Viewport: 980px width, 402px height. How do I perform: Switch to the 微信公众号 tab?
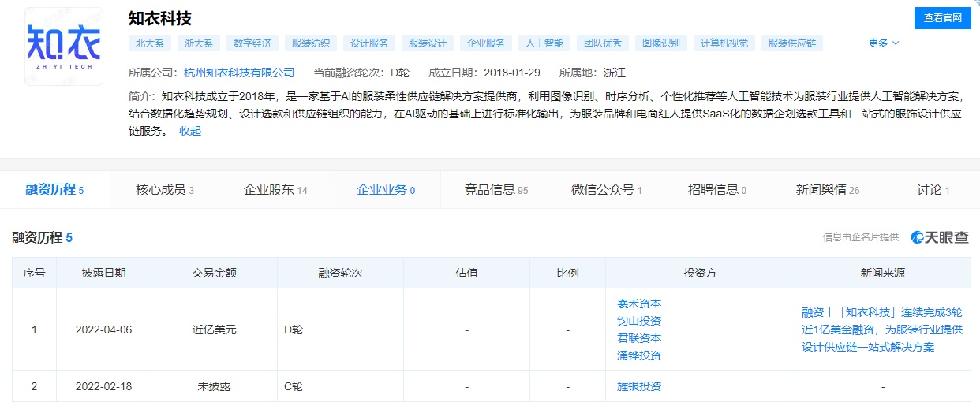pyautogui.click(x=607, y=190)
